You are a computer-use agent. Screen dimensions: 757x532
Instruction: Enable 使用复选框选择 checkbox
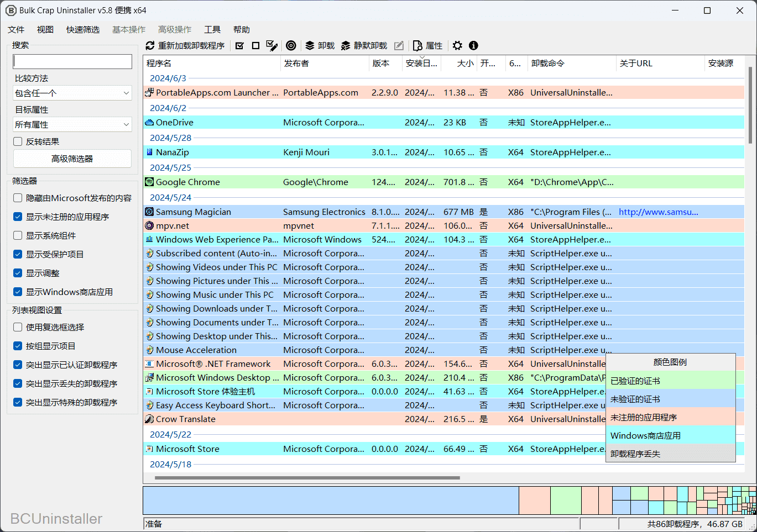pyautogui.click(x=18, y=327)
